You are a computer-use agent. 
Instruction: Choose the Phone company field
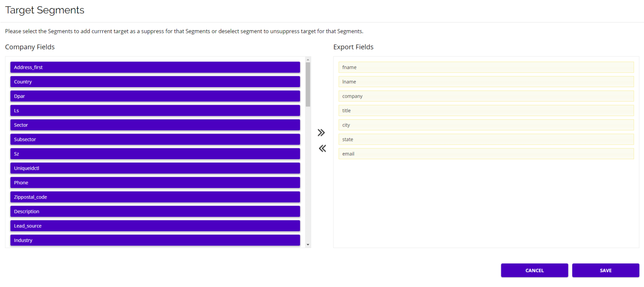(155, 183)
